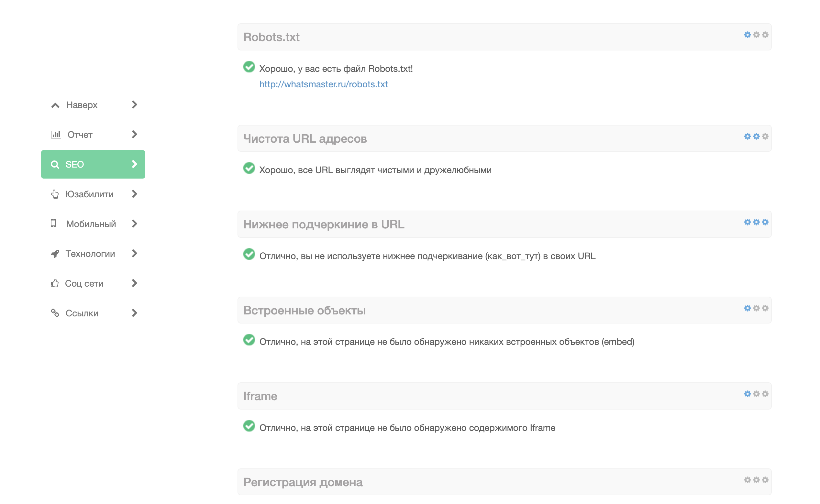Go to the Мобильный section

coord(91,224)
